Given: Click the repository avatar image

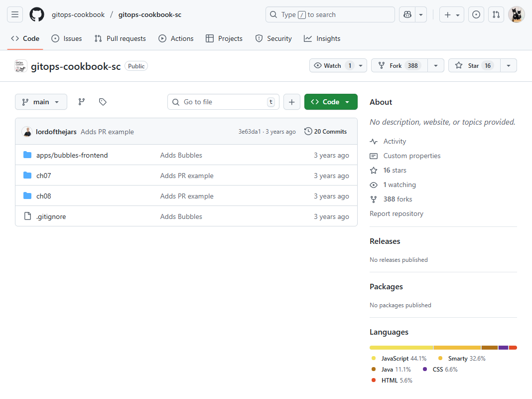Looking at the screenshot, I should (21, 66).
